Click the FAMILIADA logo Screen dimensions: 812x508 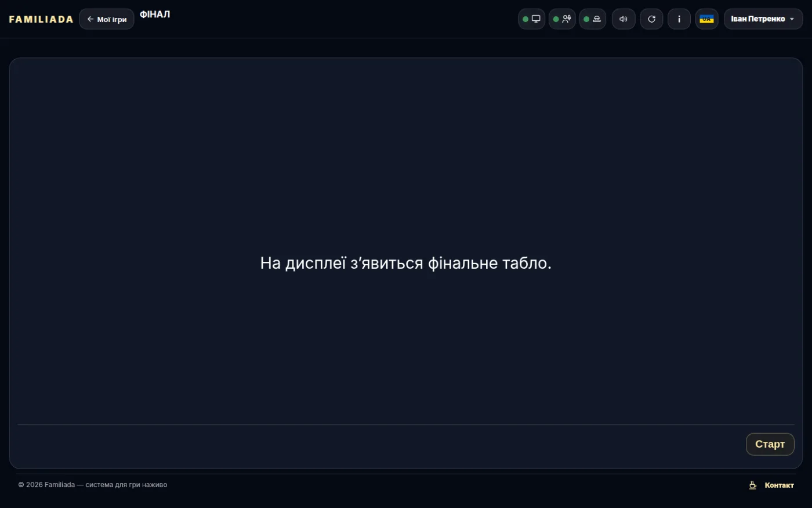(x=41, y=19)
